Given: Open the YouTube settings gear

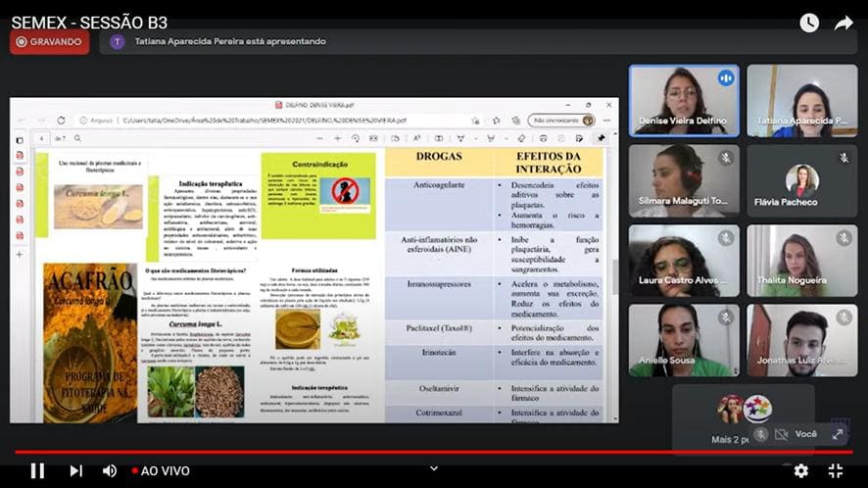Looking at the screenshot, I should coord(801,470).
